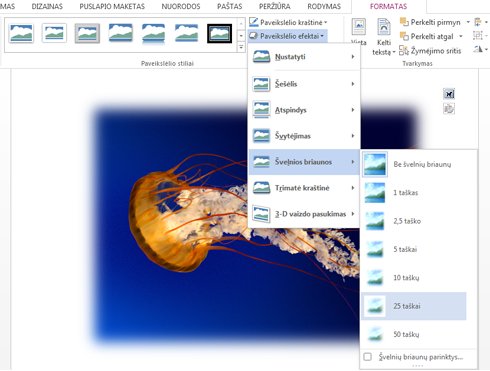Click second icon below layout options

(x=449, y=109)
